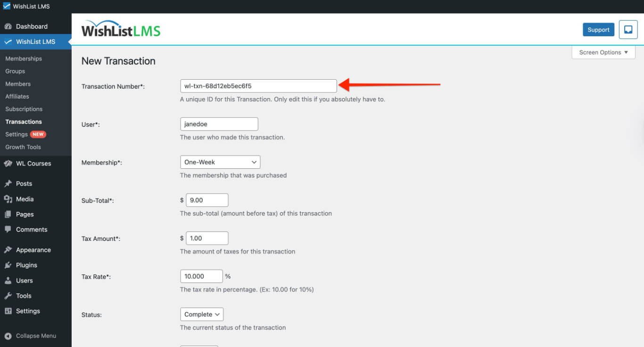This screenshot has height=347, width=644.
Task: Open the Memberships submenu entry
Action: (24, 58)
